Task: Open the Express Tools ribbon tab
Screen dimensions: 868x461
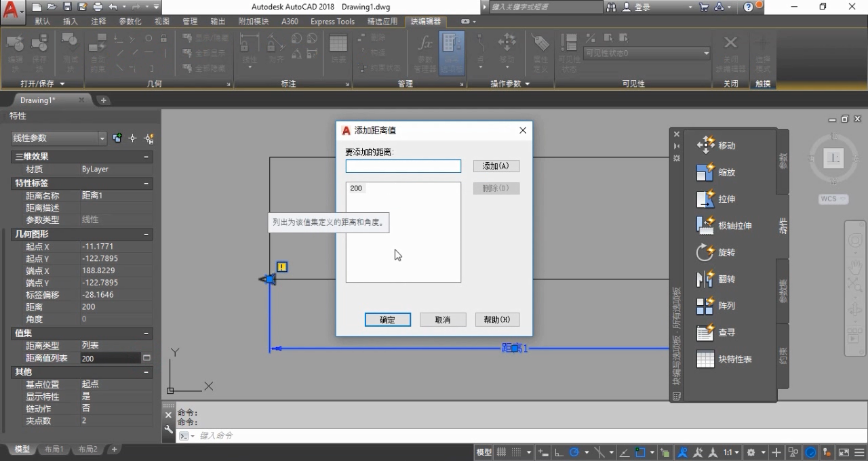Action: pyautogui.click(x=332, y=21)
